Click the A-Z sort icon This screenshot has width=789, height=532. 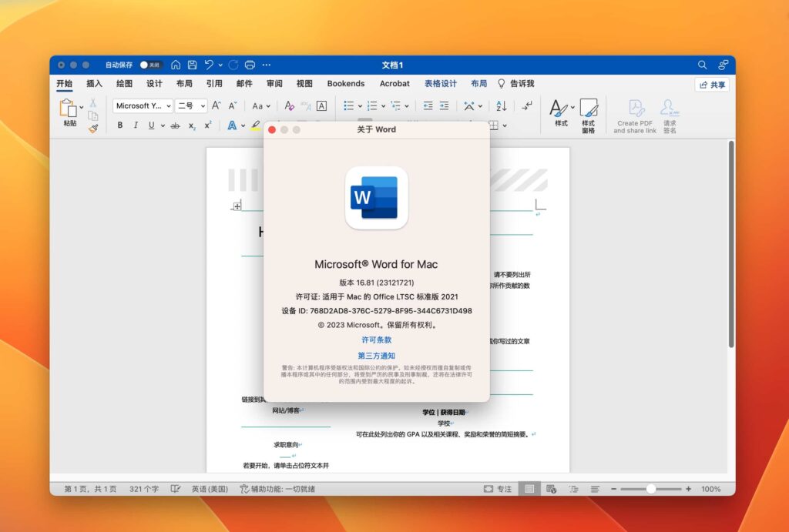tap(501, 105)
